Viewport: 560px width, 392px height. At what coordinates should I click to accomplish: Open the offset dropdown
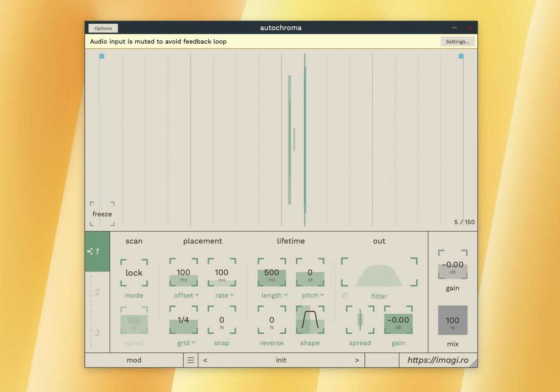(x=186, y=295)
